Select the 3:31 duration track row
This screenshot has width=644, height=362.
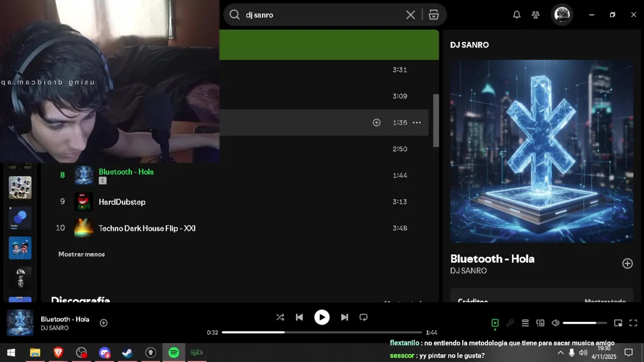(x=324, y=70)
